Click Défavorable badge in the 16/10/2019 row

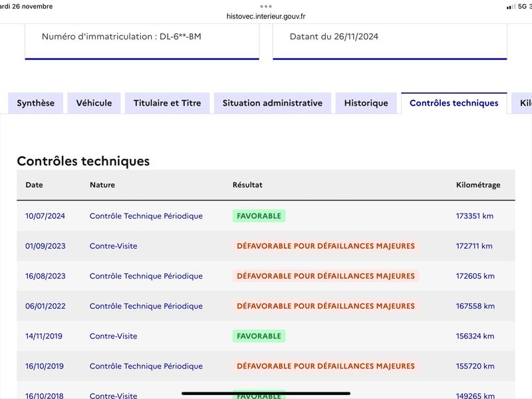pyautogui.click(x=326, y=366)
